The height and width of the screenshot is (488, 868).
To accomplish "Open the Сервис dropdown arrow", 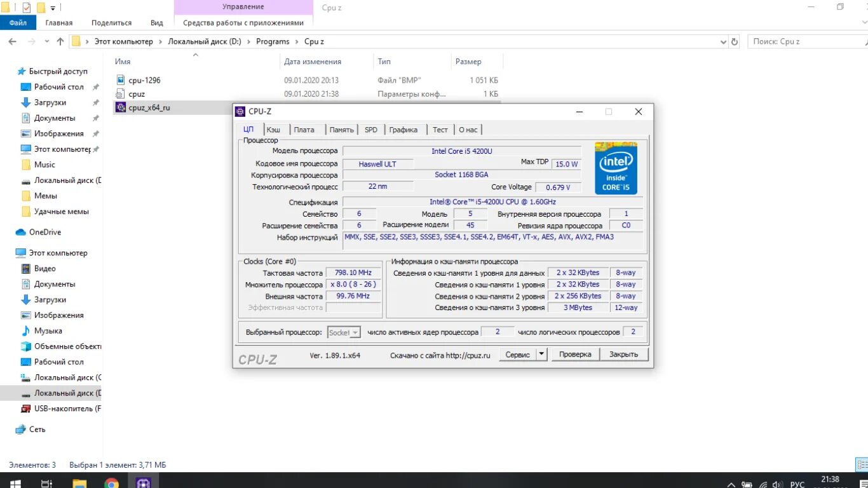I will point(541,355).
